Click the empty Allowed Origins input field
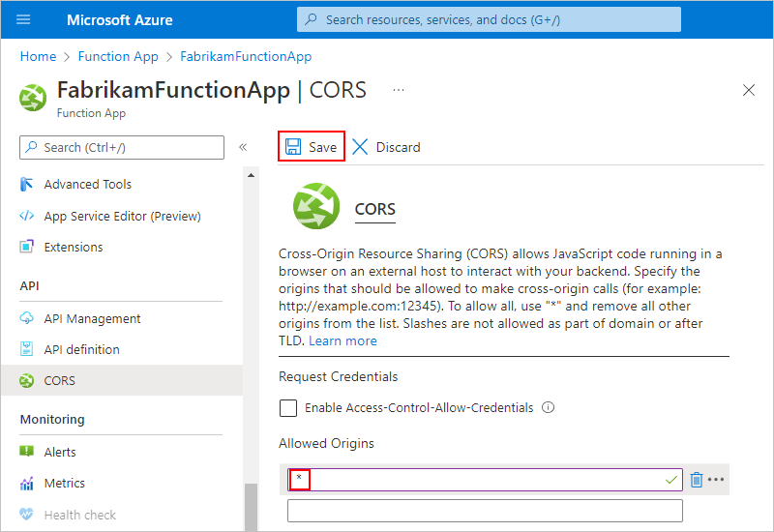This screenshot has width=774, height=532. point(485,511)
